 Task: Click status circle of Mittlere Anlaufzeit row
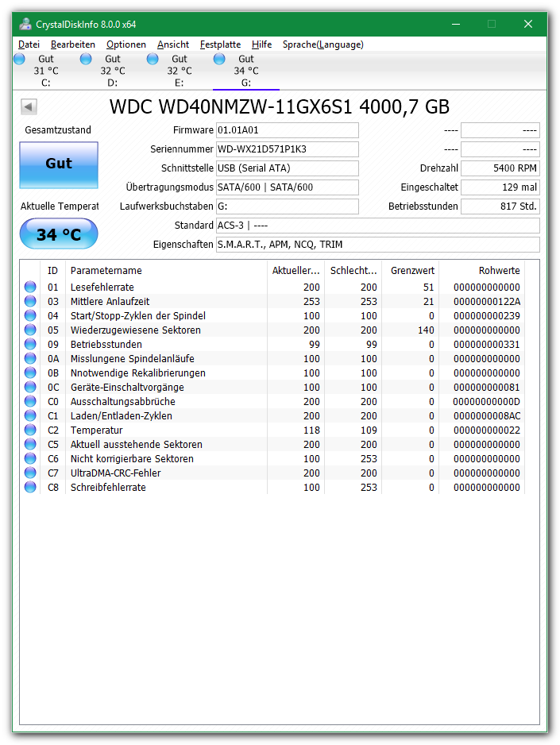pos(30,301)
